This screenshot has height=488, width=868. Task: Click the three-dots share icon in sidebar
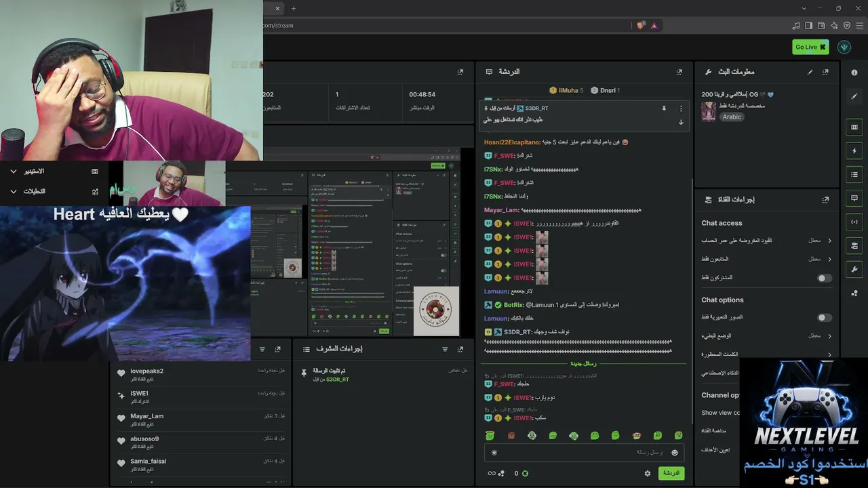pos(854,293)
